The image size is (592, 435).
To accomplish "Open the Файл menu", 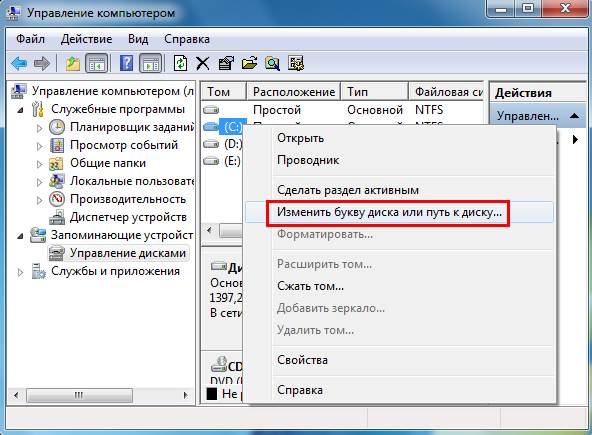I will (31, 39).
